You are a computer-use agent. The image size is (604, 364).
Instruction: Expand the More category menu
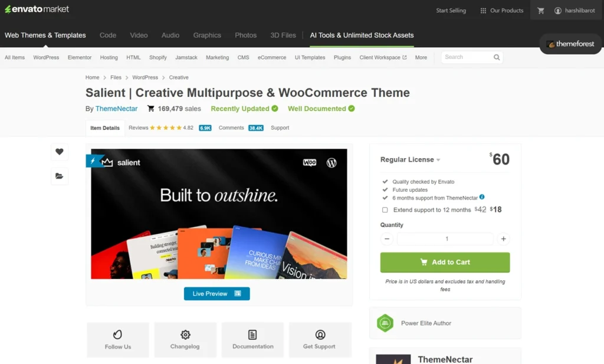[x=421, y=57]
